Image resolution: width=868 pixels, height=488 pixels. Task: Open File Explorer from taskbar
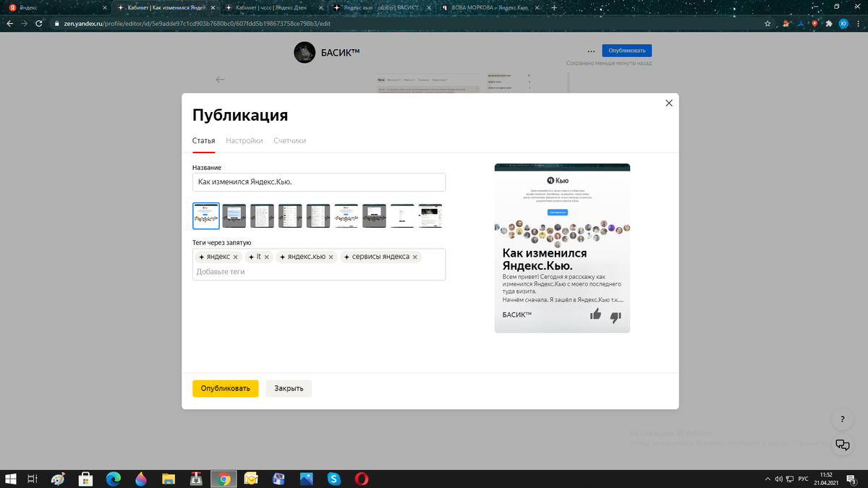pyautogui.click(x=169, y=479)
